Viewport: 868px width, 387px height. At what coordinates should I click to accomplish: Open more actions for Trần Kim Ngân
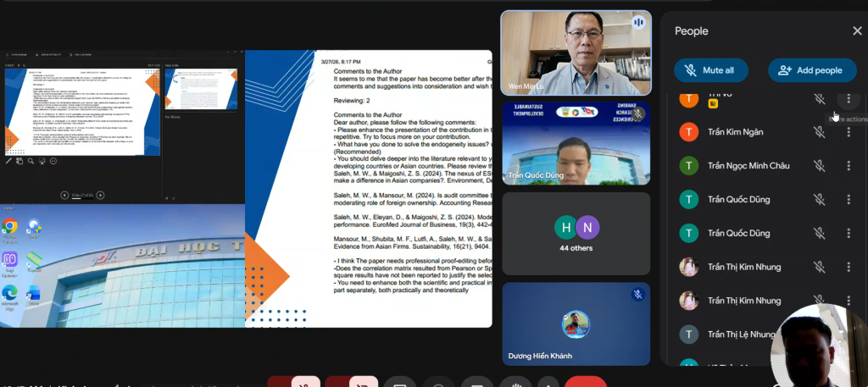point(849,132)
